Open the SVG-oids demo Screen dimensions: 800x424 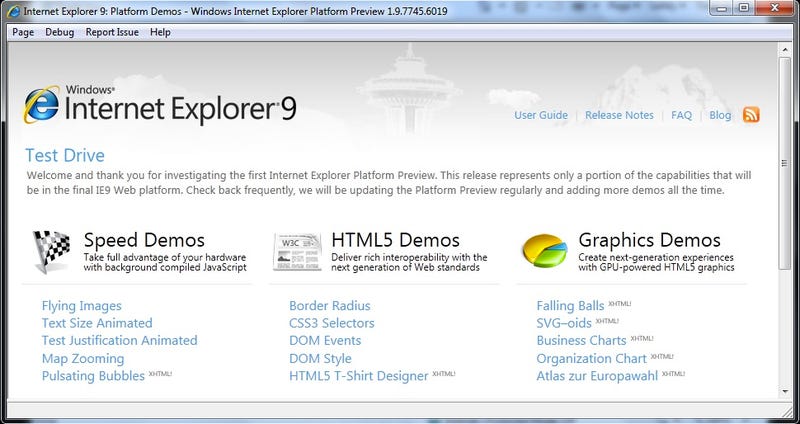click(564, 323)
